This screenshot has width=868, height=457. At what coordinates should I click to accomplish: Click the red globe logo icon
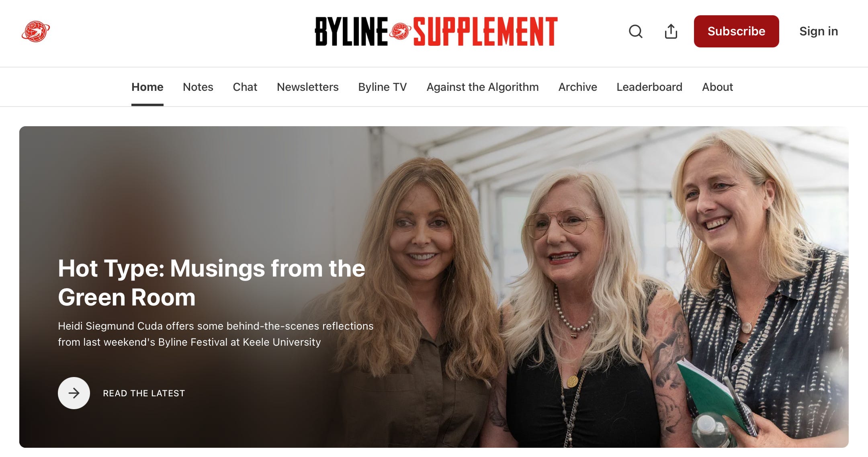tap(36, 31)
